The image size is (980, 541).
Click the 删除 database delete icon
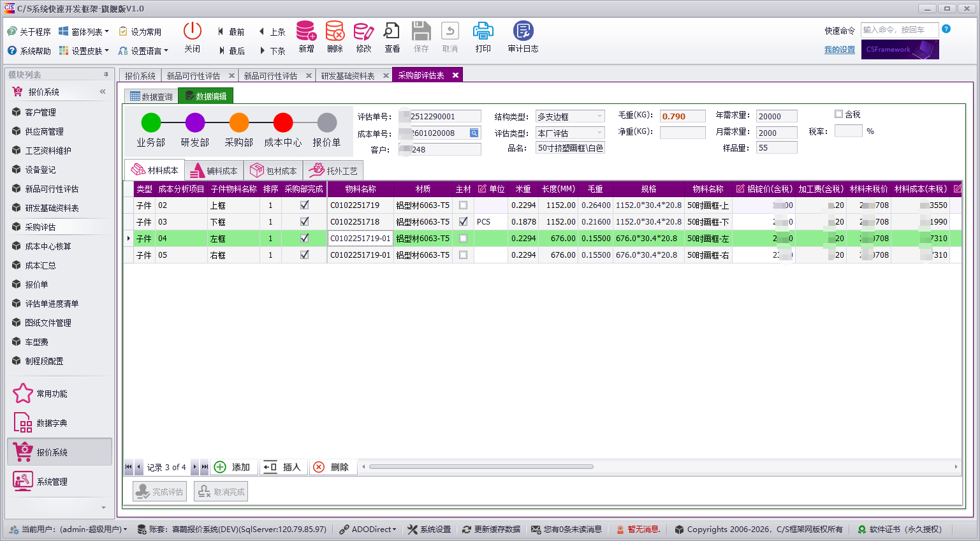click(x=335, y=31)
